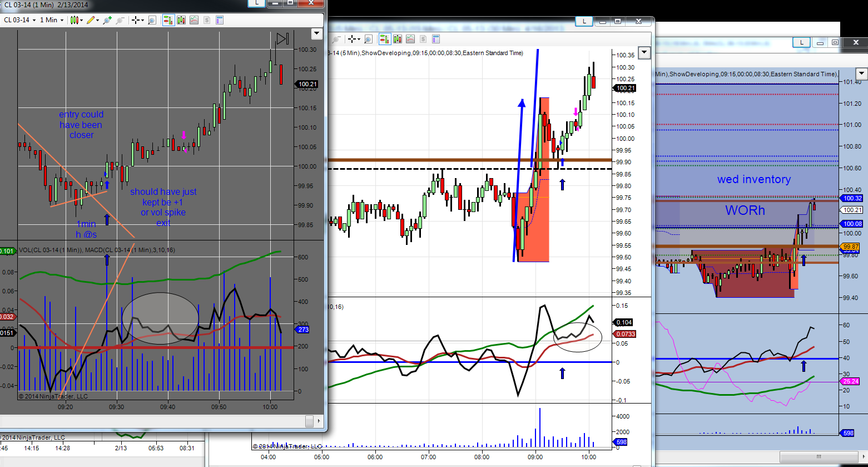Click Zoom Out on the 5 Min chart
The height and width of the screenshot is (467, 868).
coord(338,39)
